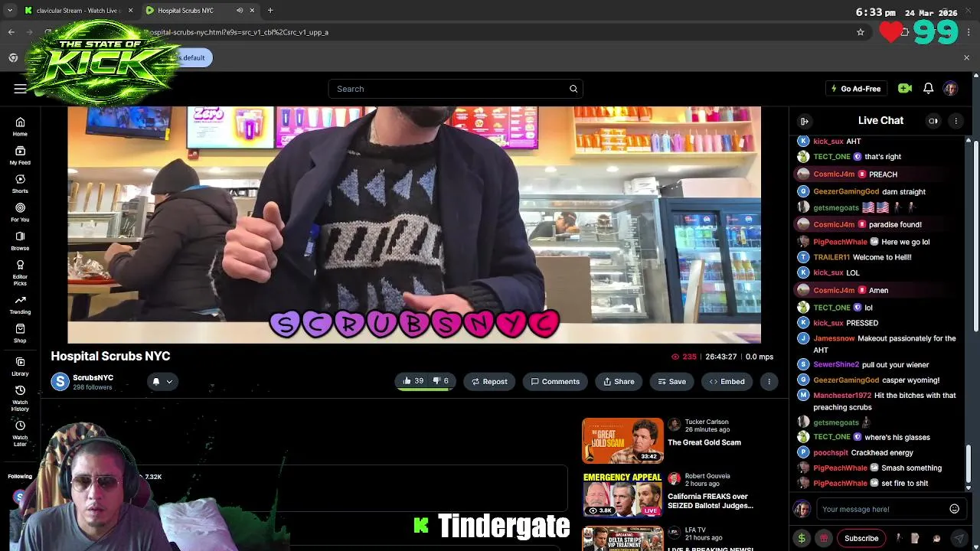
Task: Open the hamburger main menu
Action: click(x=20, y=89)
